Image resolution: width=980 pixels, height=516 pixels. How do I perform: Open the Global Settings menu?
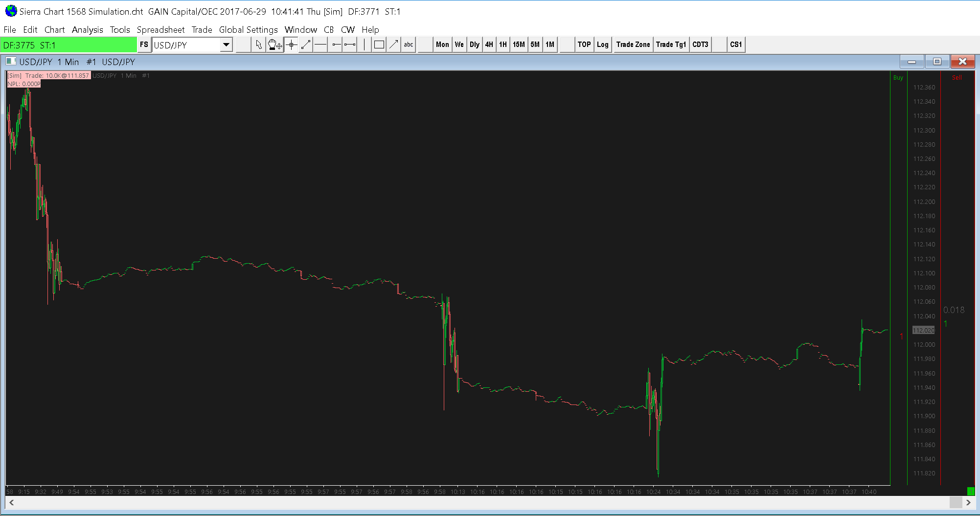pyautogui.click(x=249, y=30)
